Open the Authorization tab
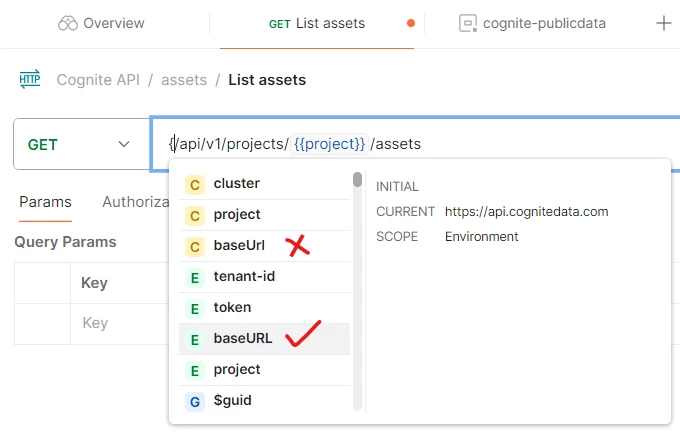680x441 pixels. 135,202
